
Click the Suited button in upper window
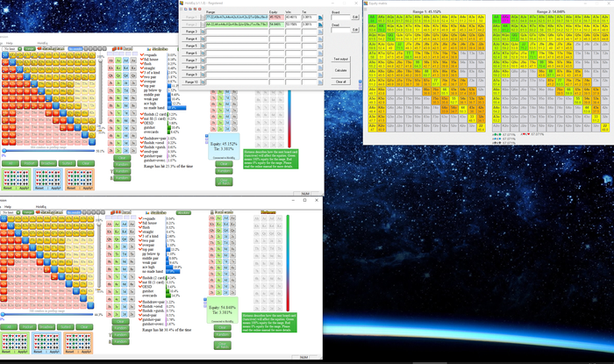67,163
